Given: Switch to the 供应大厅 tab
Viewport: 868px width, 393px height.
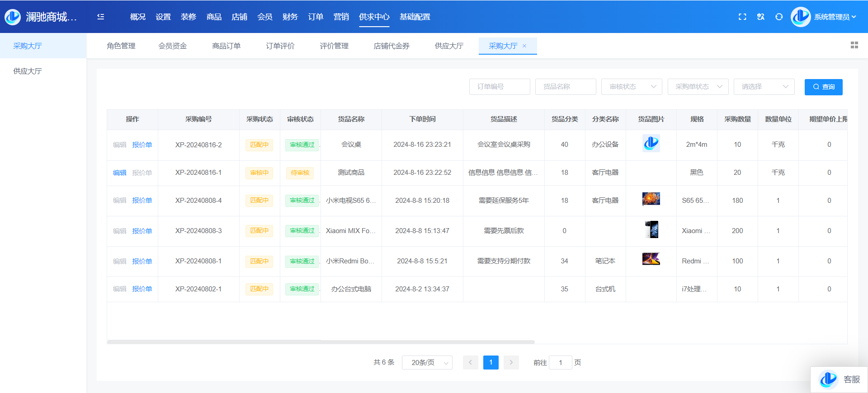Looking at the screenshot, I should tap(449, 46).
